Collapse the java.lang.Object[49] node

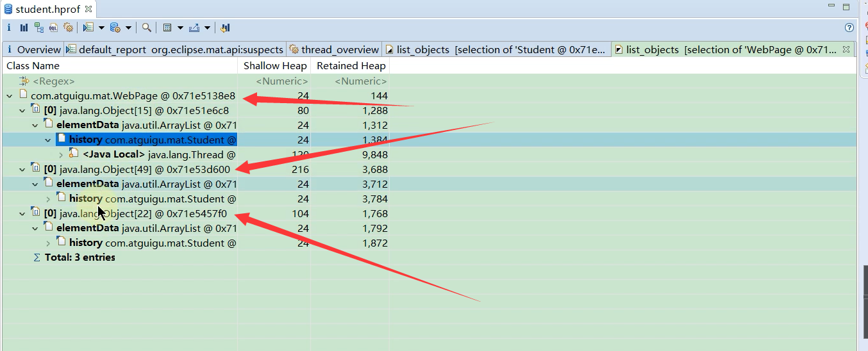[x=22, y=170]
